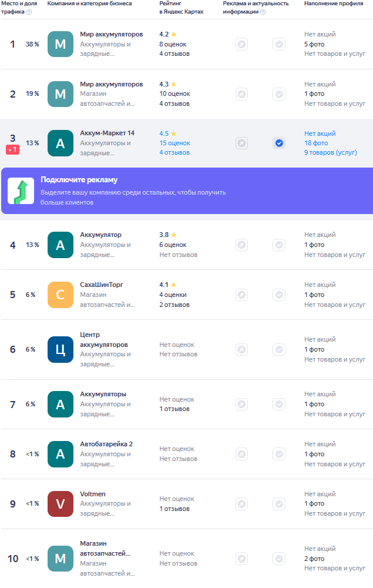The height and width of the screenshot is (588, 373).
Task: Click the 'Нет акций' link for Аккум-Маркет 14
Action: coord(320,133)
